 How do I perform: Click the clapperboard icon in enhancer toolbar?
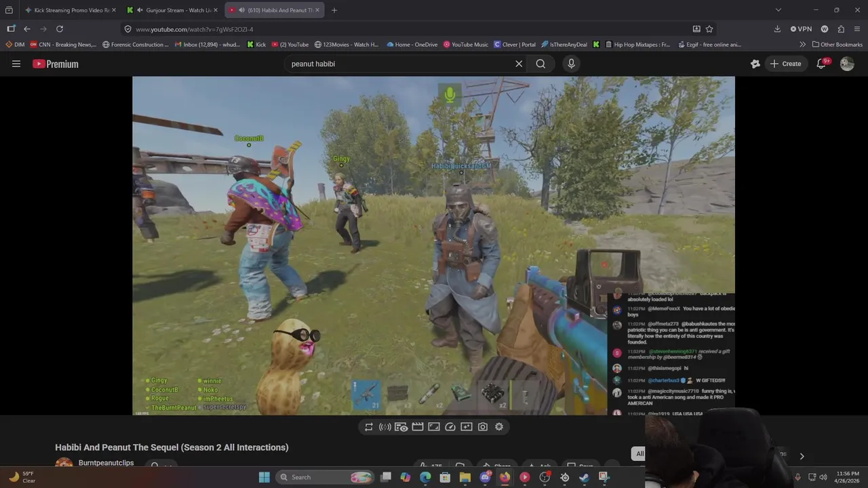point(418,427)
